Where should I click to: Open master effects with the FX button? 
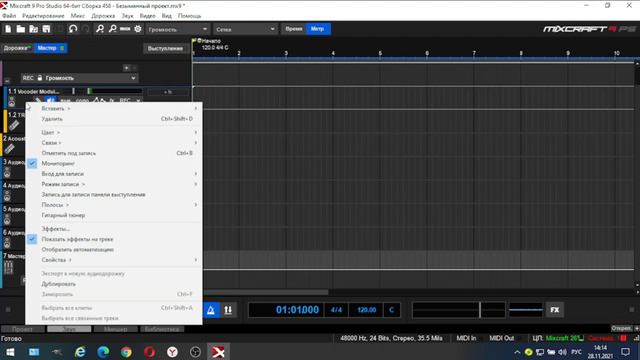[555, 310]
